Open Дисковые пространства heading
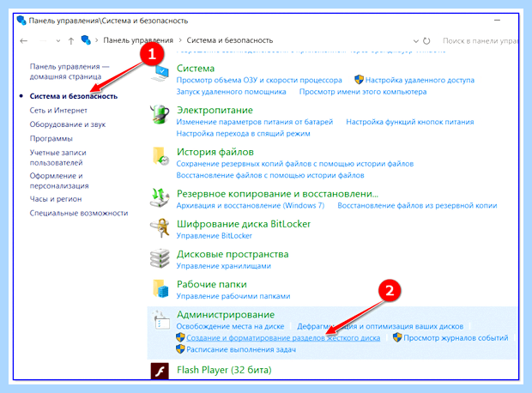The height and width of the screenshot is (393, 532). [x=233, y=254]
